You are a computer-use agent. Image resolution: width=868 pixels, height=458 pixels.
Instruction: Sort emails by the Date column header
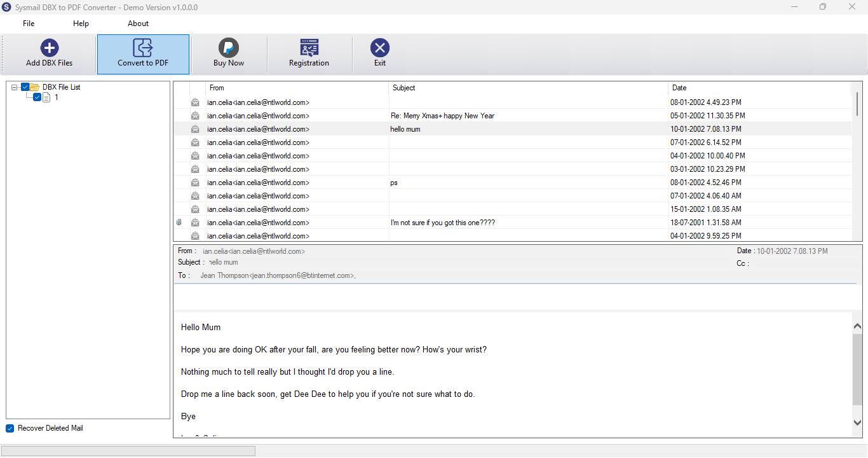pos(759,88)
